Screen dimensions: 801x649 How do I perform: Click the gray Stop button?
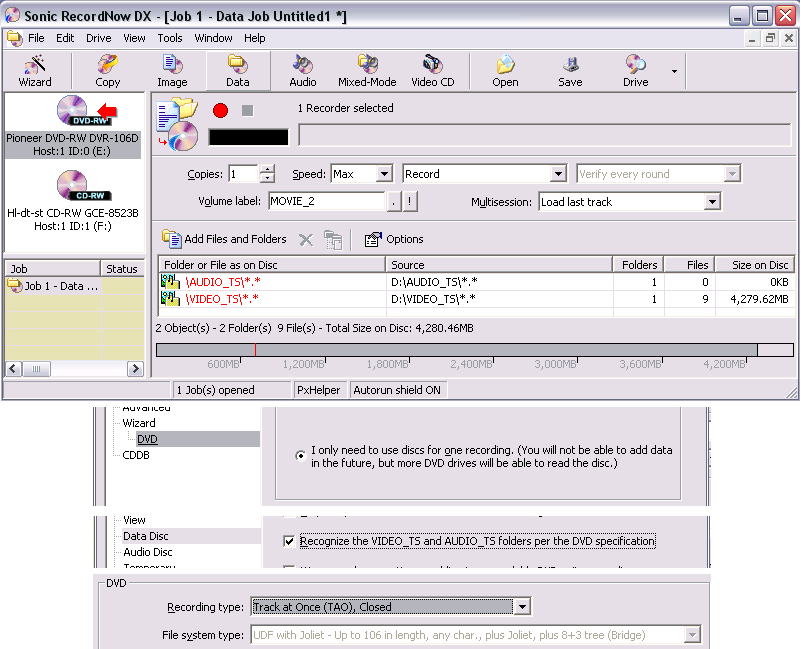point(247,110)
